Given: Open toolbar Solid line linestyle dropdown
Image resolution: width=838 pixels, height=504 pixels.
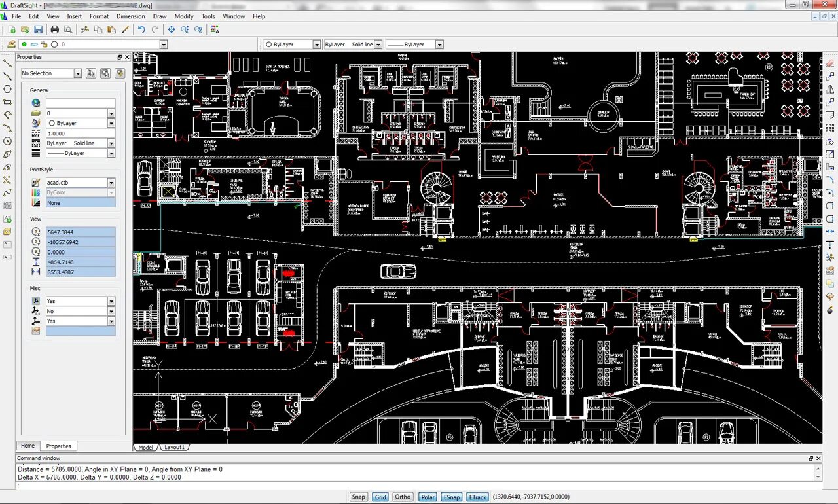Looking at the screenshot, I should [378, 45].
